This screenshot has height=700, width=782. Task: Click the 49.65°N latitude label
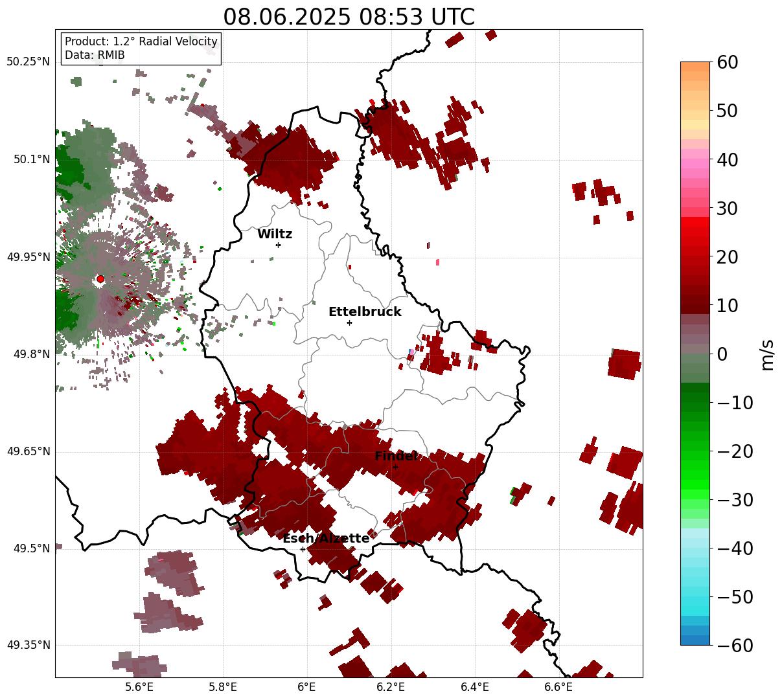pyautogui.click(x=28, y=451)
